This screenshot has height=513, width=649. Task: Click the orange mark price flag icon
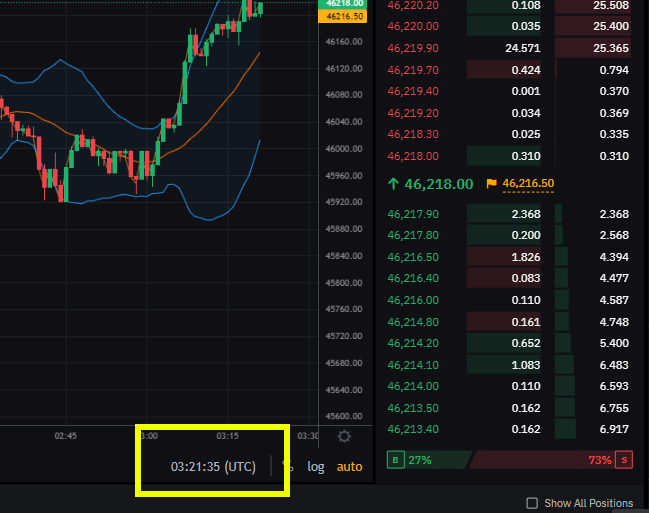pyautogui.click(x=491, y=184)
